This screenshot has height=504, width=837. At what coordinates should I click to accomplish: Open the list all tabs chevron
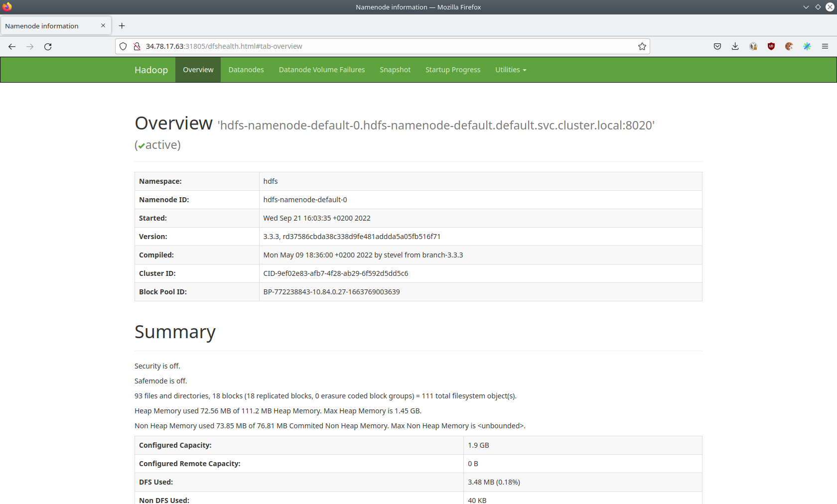click(x=806, y=7)
